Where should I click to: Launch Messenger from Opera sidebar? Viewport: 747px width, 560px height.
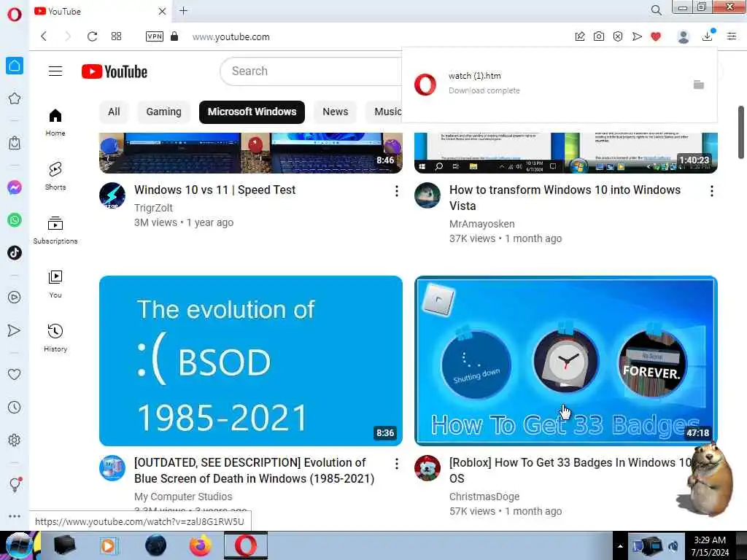15,187
